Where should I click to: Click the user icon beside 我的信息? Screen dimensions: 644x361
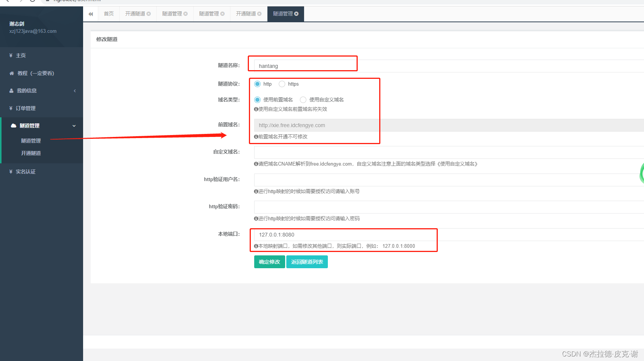pos(11,91)
